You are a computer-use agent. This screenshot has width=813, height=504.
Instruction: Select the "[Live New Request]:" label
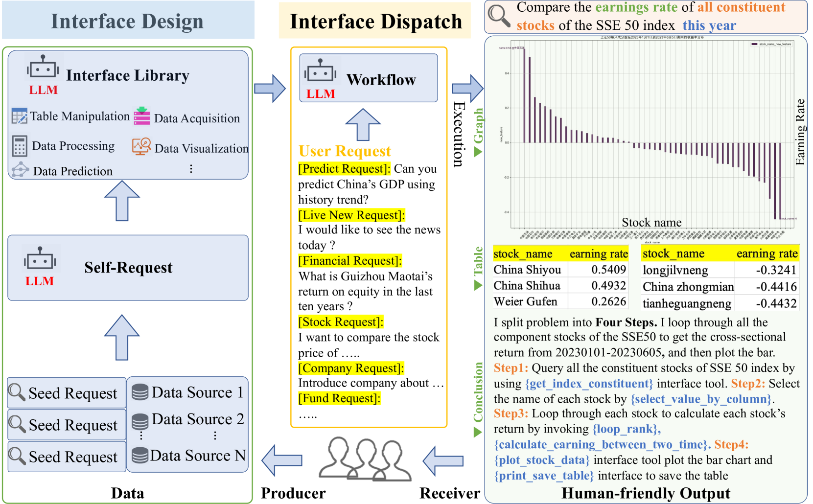[x=352, y=215]
